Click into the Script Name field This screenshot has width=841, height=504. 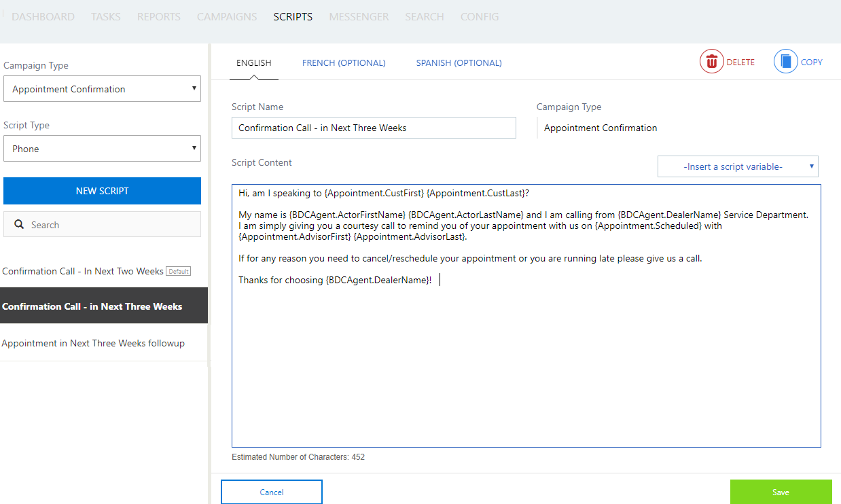tap(374, 128)
